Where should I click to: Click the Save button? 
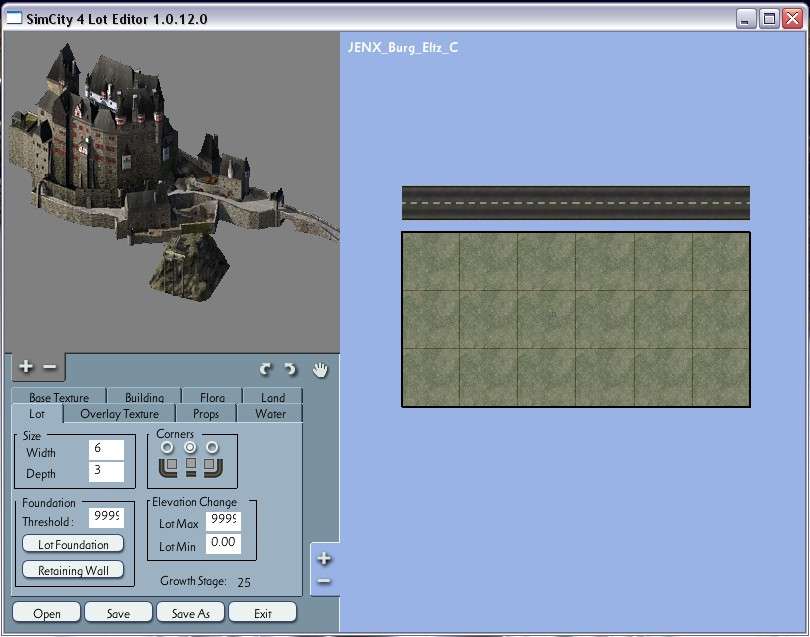pos(118,613)
